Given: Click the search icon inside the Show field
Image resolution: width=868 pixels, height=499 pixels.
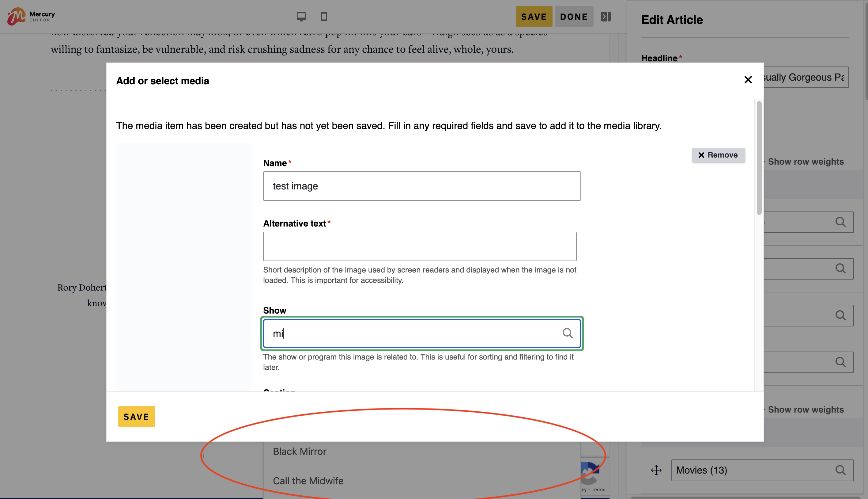Looking at the screenshot, I should point(568,333).
